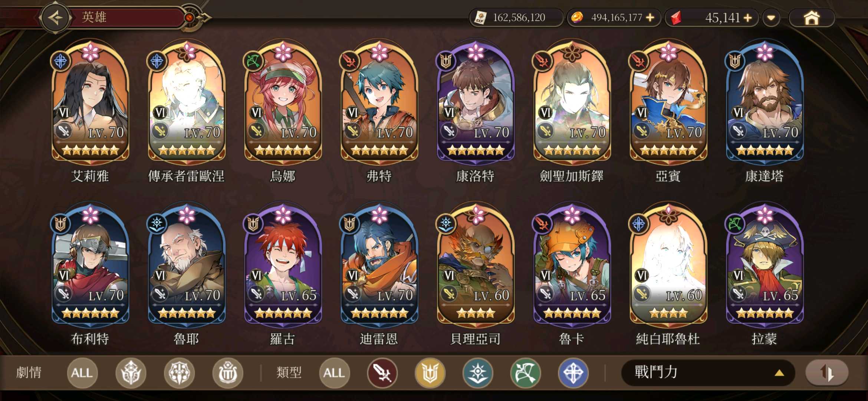Add more red gems with plus icon
The image size is (868, 401).
pos(748,17)
